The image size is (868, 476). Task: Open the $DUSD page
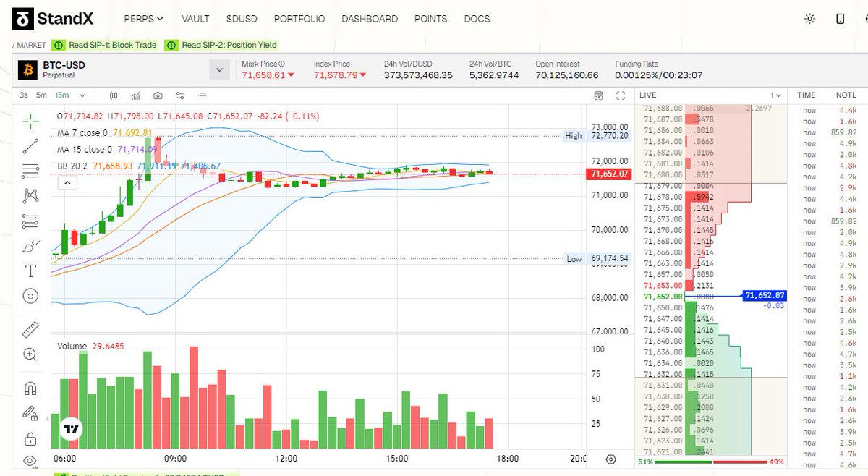[242, 19]
